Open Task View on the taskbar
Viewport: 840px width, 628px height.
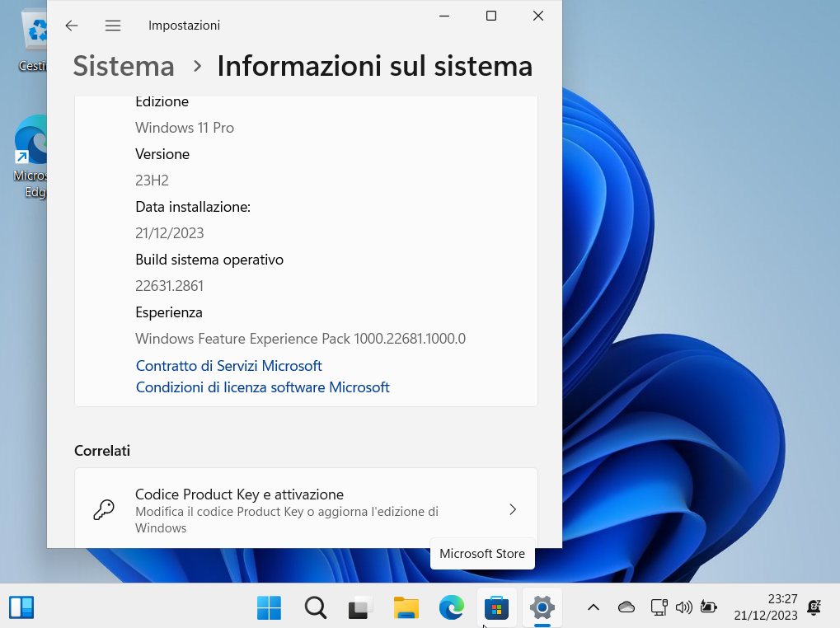coord(360,607)
